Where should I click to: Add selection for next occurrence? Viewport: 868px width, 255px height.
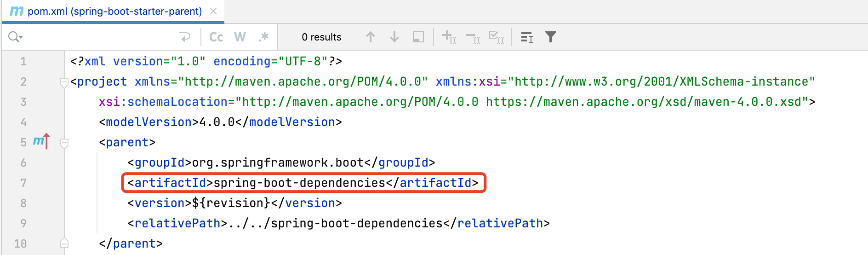coord(449,37)
